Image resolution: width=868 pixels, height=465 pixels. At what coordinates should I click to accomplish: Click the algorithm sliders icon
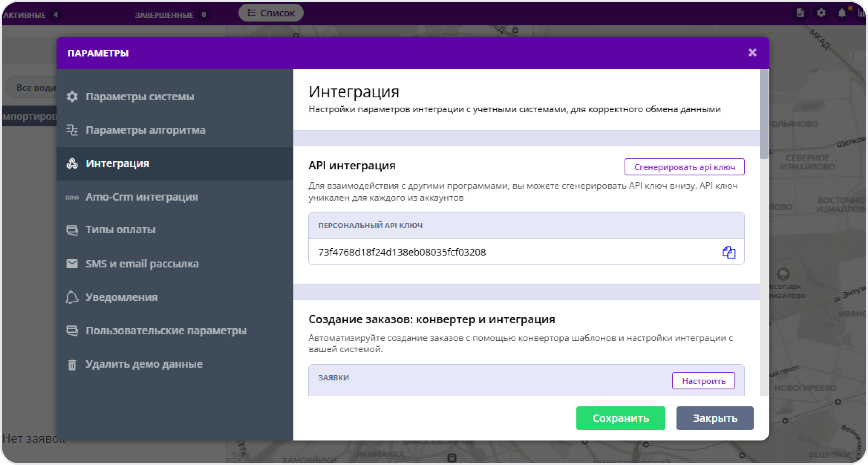[72, 130]
